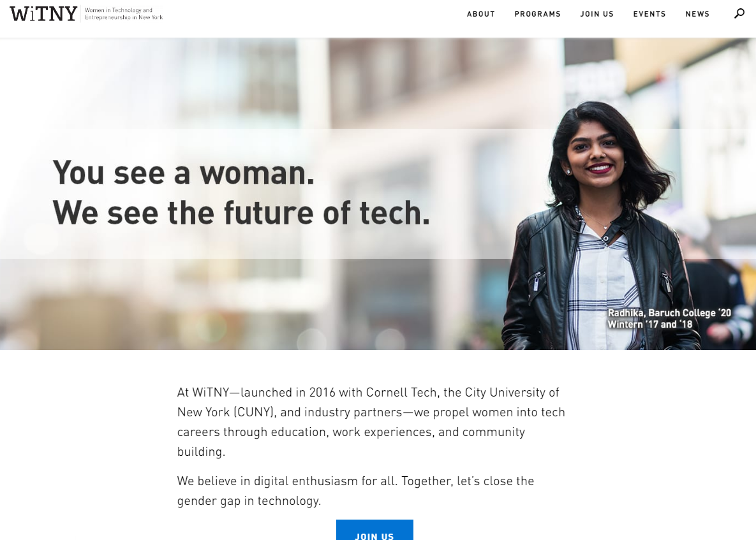This screenshot has width=756, height=540.
Task: Click the WiTNY logo
Action: pyautogui.click(x=43, y=13)
